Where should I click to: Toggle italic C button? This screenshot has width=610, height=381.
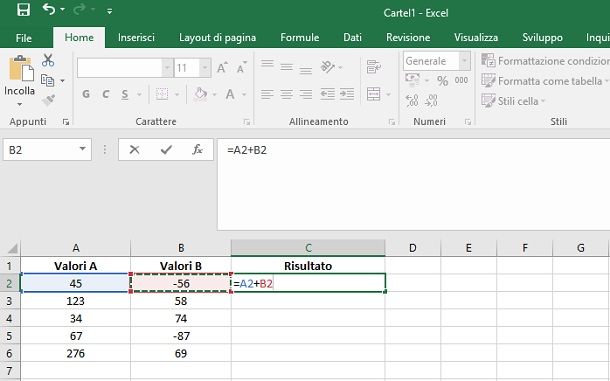(105, 94)
